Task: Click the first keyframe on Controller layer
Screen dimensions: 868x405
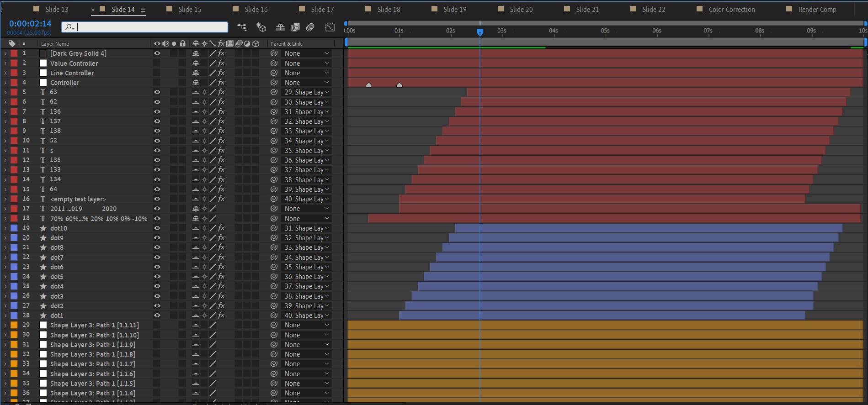Action: pyautogui.click(x=369, y=85)
